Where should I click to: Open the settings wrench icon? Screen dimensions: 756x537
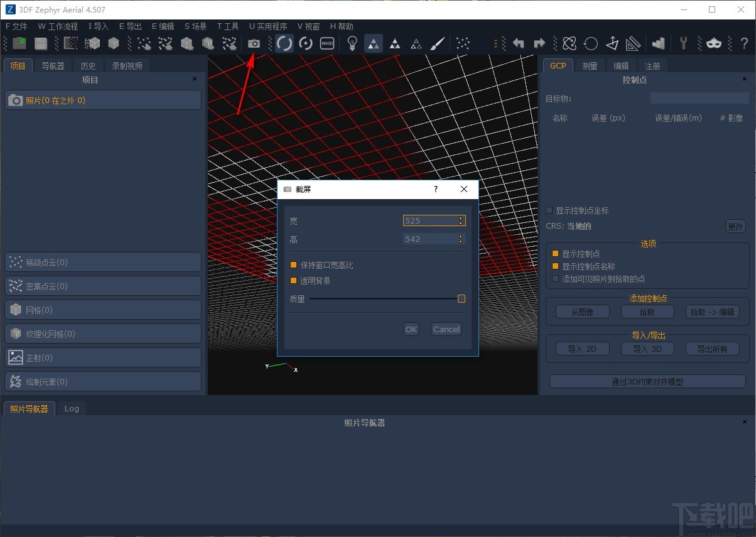[x=683, y=43]
